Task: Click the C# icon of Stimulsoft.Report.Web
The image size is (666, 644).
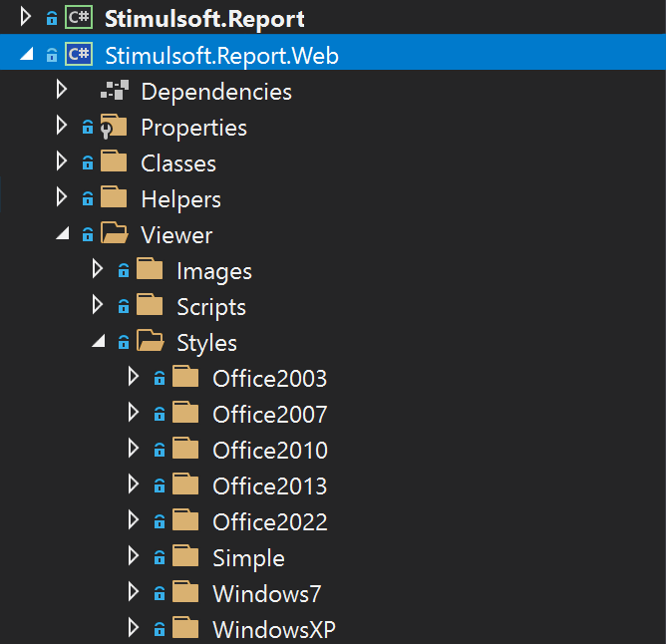Action: tap(79, 54)
